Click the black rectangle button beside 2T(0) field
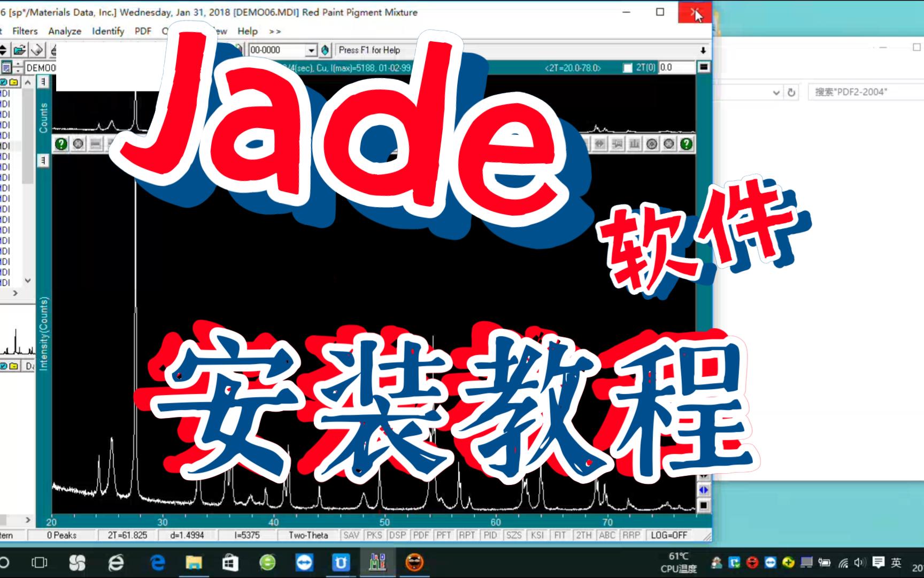 click(x=704, y=67)
